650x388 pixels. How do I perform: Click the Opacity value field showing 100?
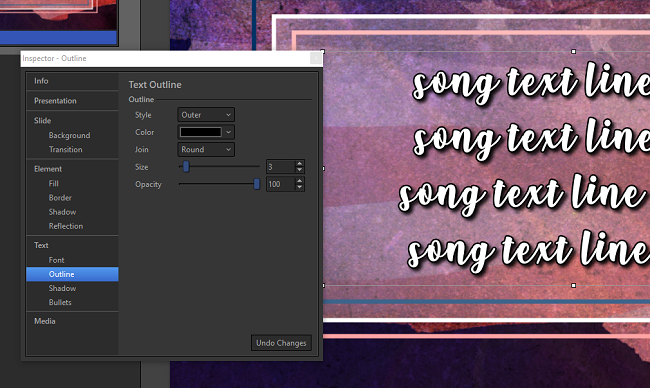pyautogui.click(x=281, y=184)
